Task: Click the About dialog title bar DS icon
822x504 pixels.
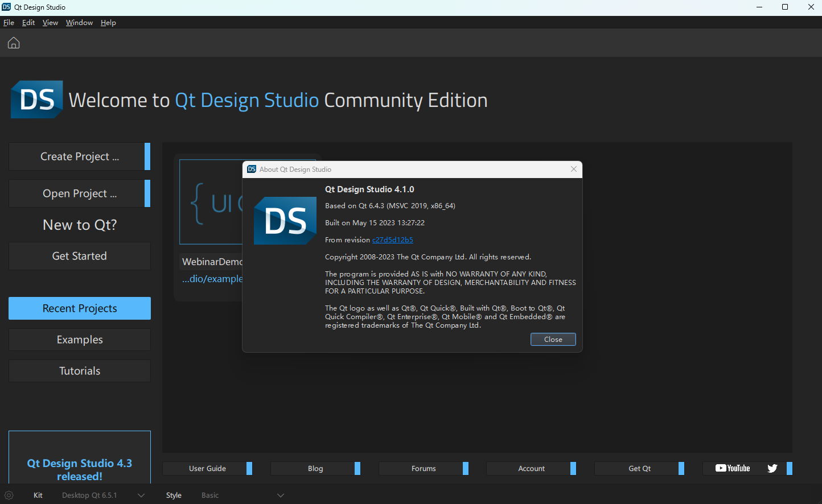Action: click(252, 169)
